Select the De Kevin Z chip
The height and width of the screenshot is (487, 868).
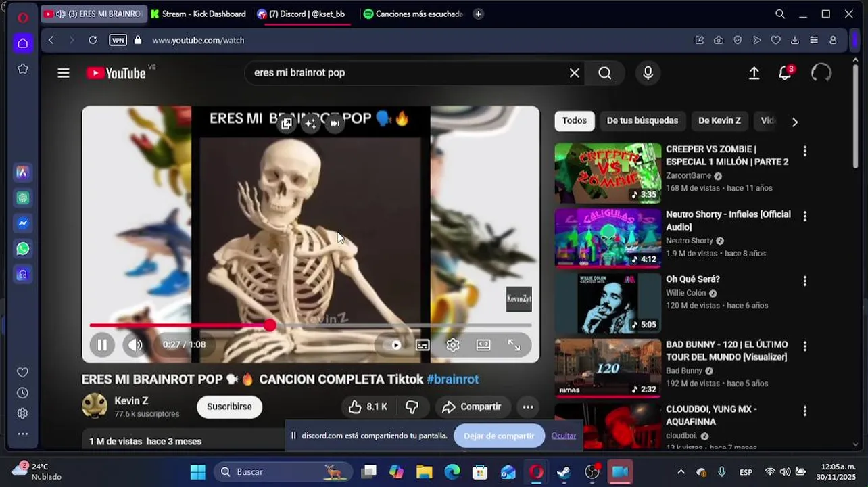pos(719,120)
